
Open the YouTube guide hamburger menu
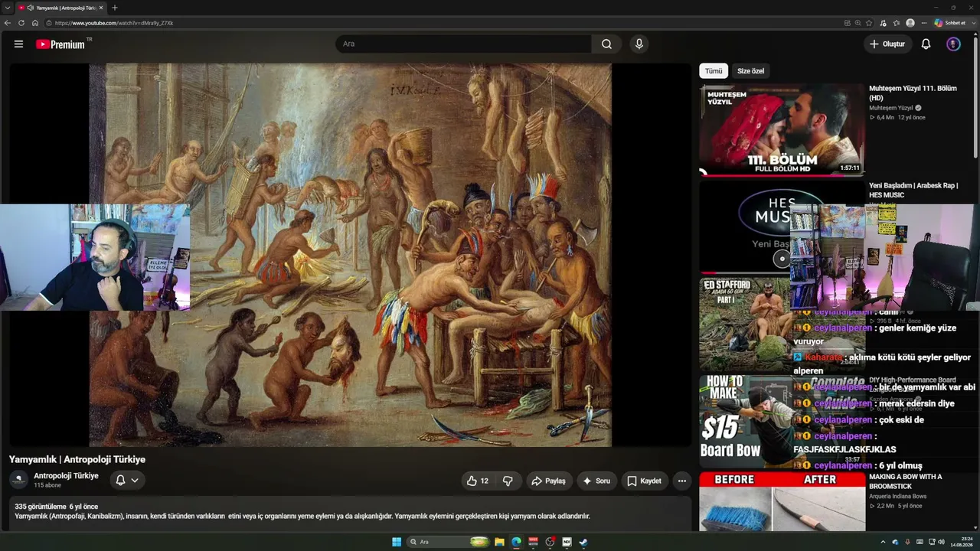point(18,44)
